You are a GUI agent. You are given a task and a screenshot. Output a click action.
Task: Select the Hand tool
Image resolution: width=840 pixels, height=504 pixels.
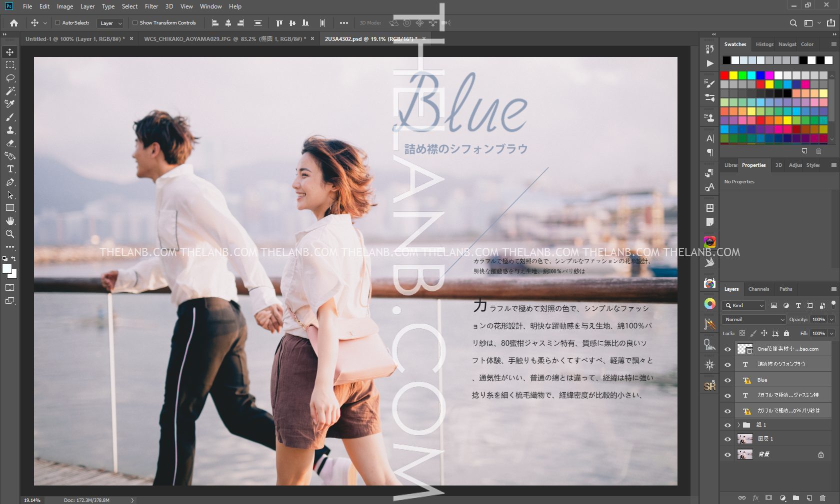tap(10, 221)
